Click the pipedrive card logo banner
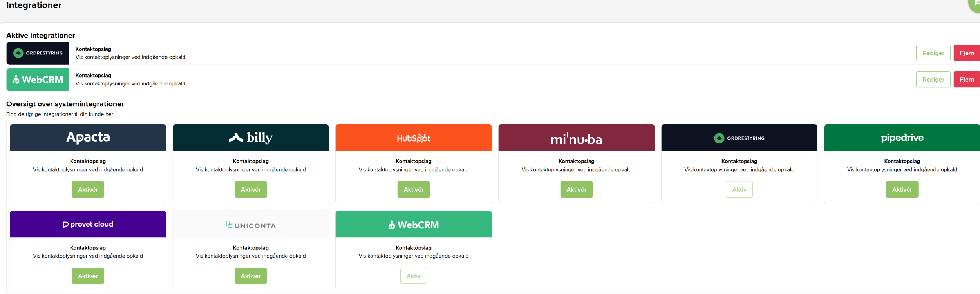 pyautogui.click(x=902, y=138)
